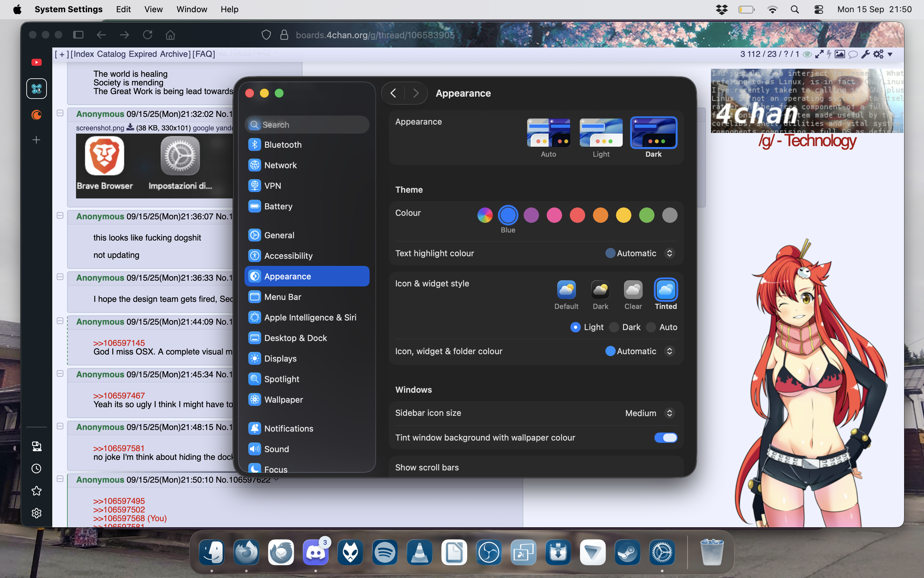Open OBS from the Dock
Image resolution: width=924 pixels, height=578 pixels.
[489, 552]
